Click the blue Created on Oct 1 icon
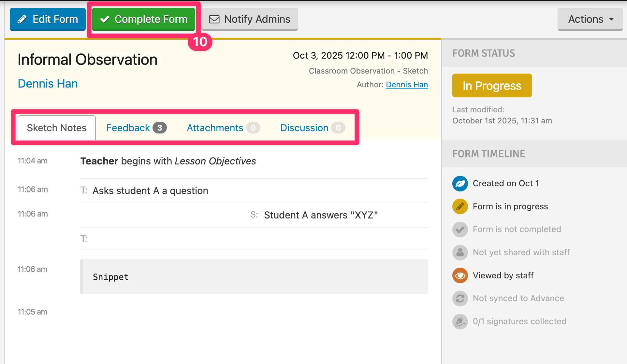The width and height of the screenshot is (627, 364). [460, 184]
